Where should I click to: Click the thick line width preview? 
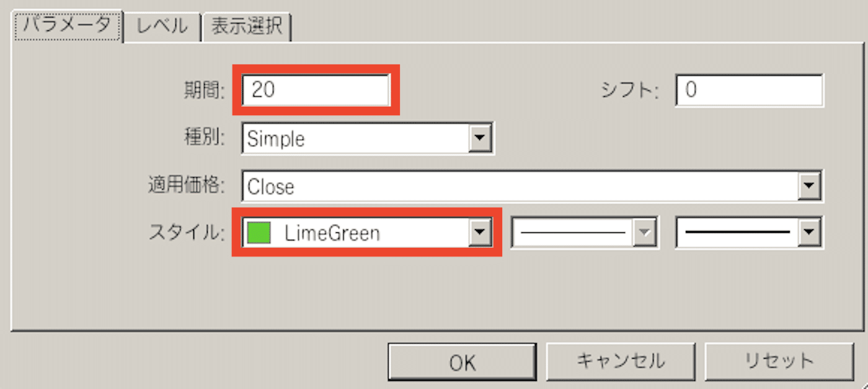click(738, 233)
